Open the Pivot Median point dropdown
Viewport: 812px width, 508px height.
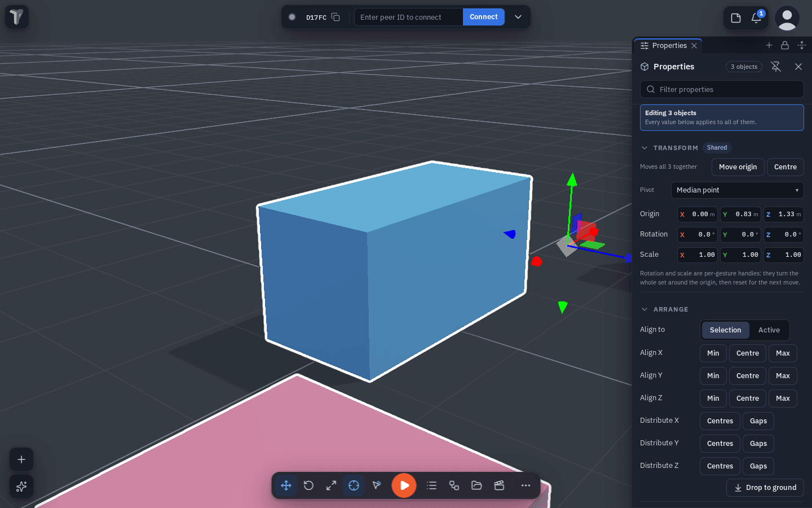click(x=737, y=190)
